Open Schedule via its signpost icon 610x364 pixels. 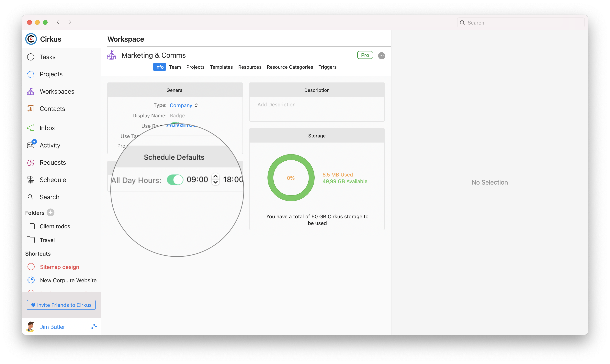(x=31, y=180)
